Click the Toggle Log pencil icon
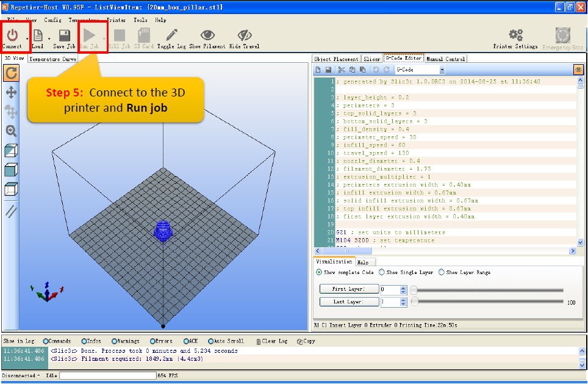This screenshot has height=384, width=588. pos(172,35)
